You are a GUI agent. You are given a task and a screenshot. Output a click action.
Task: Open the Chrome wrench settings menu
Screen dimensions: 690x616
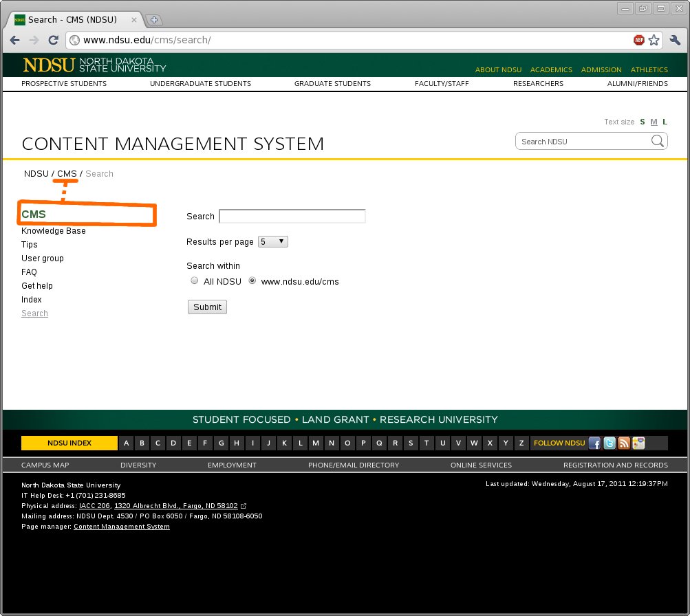coord(673,40)
